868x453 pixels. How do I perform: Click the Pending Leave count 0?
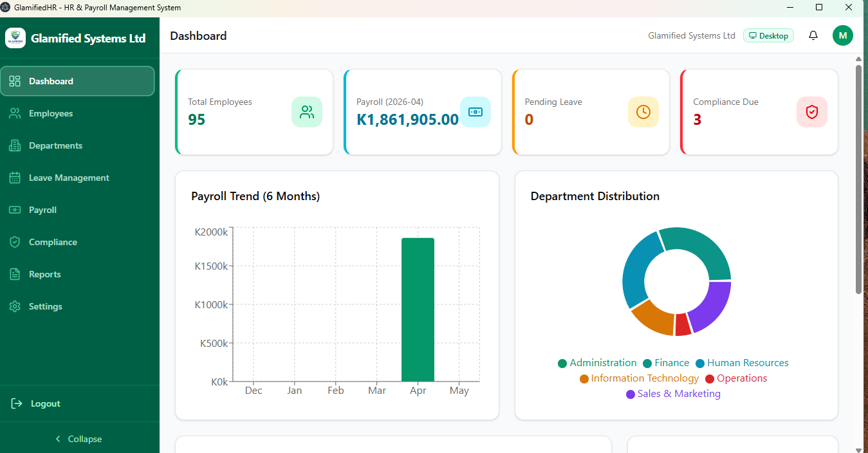(x=529, y=120)
